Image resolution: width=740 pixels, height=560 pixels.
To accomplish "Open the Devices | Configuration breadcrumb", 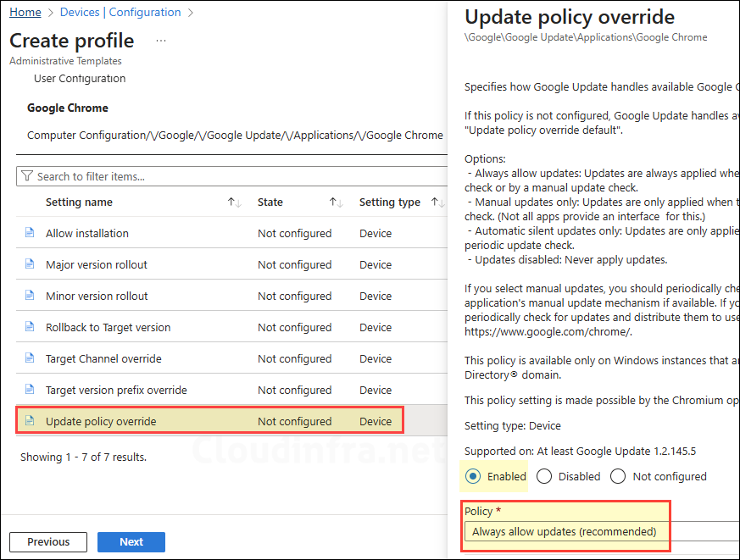I will [120, 12].
